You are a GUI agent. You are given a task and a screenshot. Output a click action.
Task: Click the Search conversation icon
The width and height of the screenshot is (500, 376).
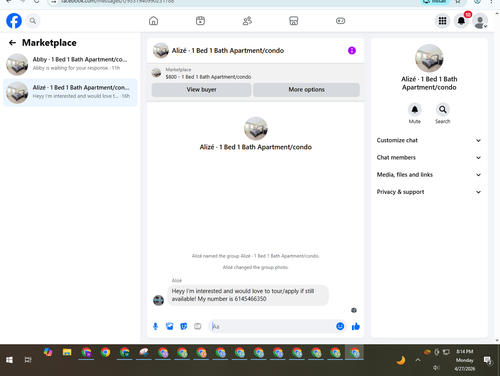[x=443, y=109]
